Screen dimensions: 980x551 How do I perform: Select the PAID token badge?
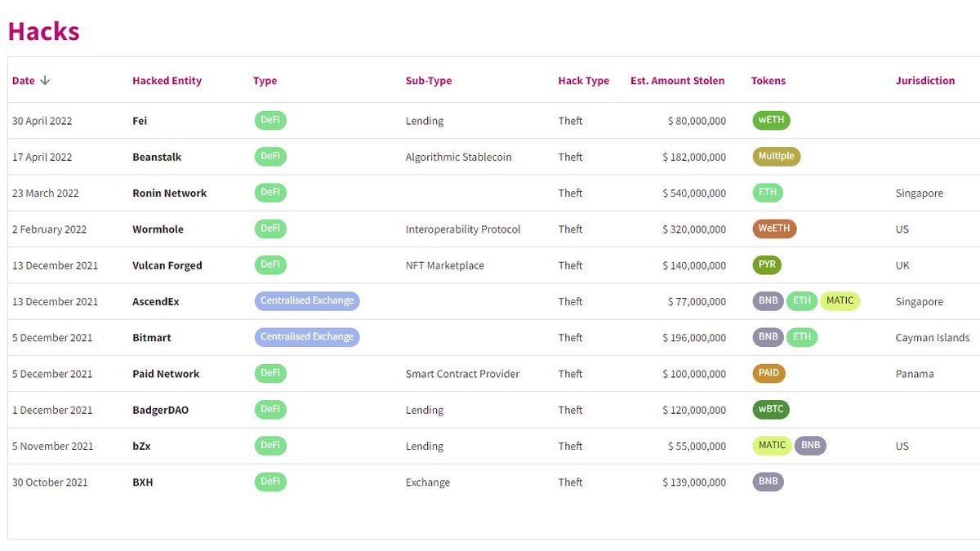(x=768, y=373)
